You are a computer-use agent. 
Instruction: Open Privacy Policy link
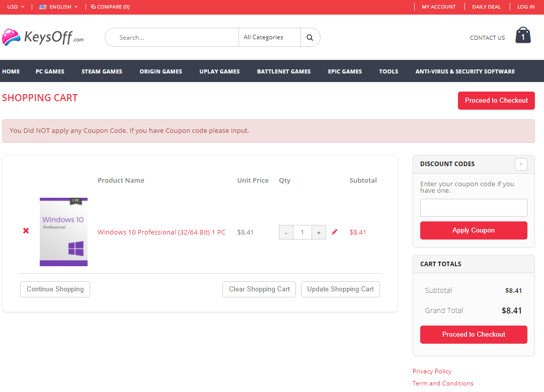pyautogui.click(x=432, y=371)
